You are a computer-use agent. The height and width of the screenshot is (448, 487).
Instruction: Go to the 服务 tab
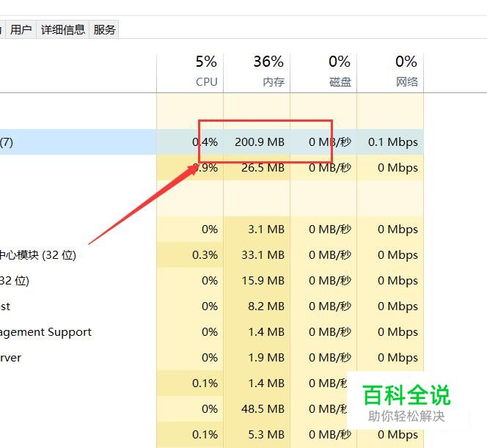point(104,30)
